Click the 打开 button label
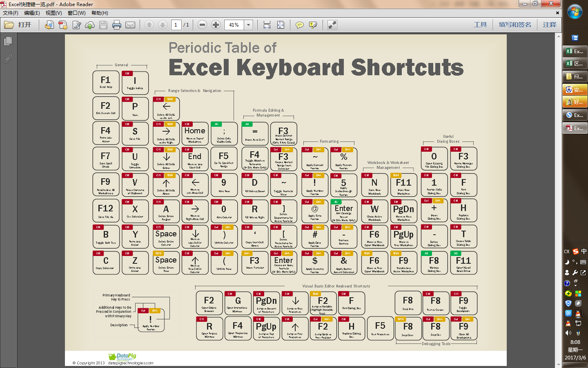 (x=24, y=25)
